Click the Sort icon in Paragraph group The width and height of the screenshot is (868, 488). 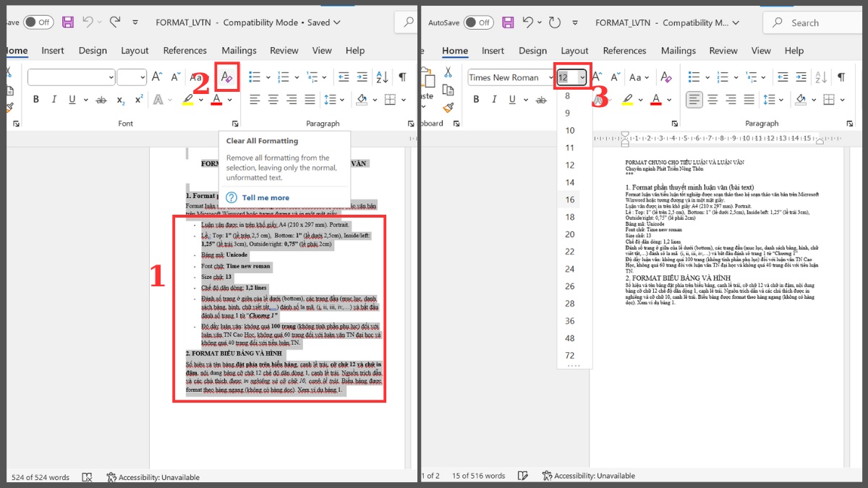click(x=383, y=77)
